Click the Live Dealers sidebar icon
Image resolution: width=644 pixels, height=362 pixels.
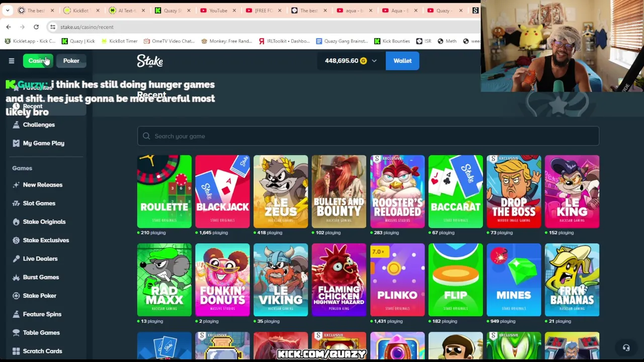click(16, 258)
